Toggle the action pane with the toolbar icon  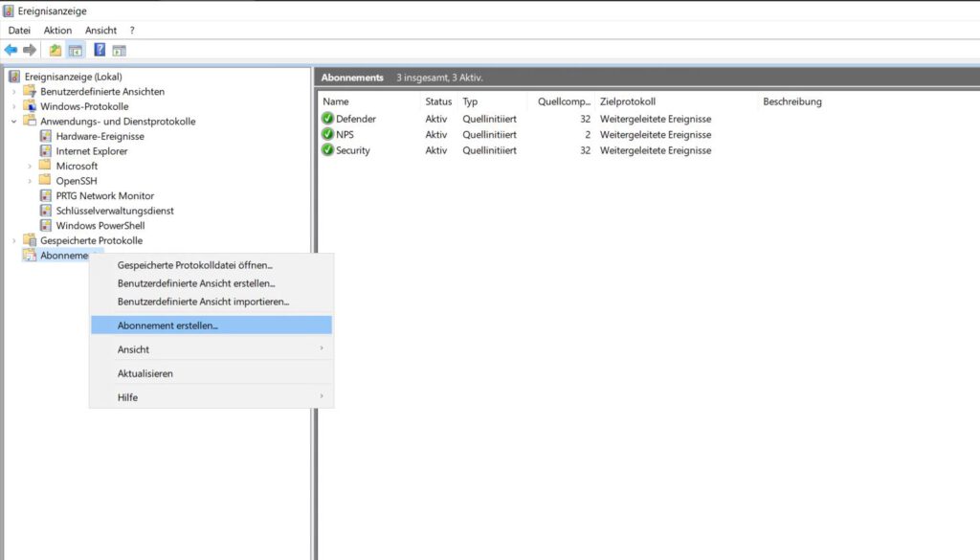click(x=119, y=50)
